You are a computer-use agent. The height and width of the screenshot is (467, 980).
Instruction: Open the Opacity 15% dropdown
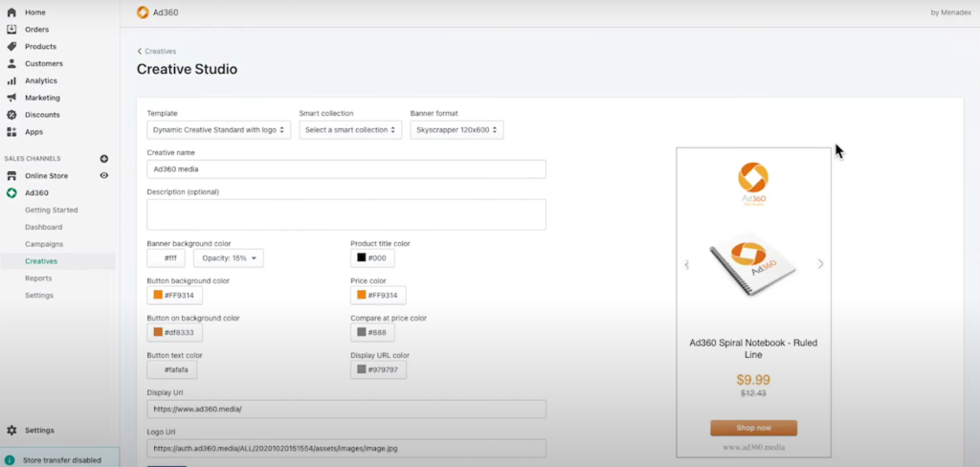tap(229, 258)
